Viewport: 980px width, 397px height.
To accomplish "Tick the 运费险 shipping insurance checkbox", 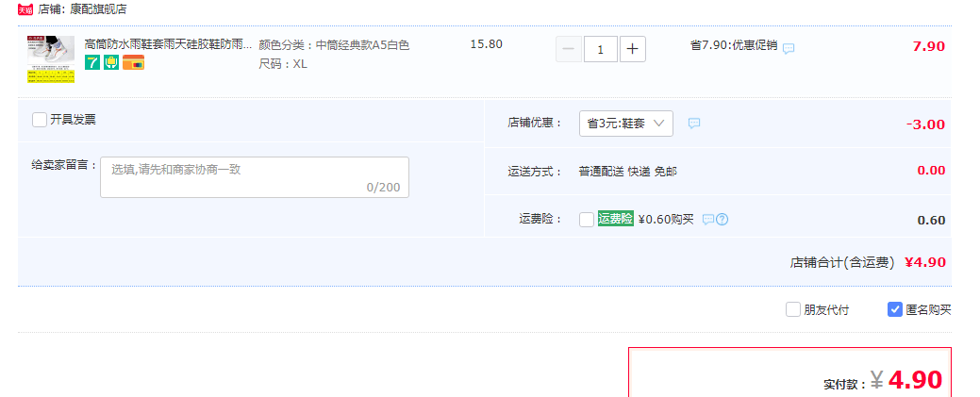I will point(587,220).
